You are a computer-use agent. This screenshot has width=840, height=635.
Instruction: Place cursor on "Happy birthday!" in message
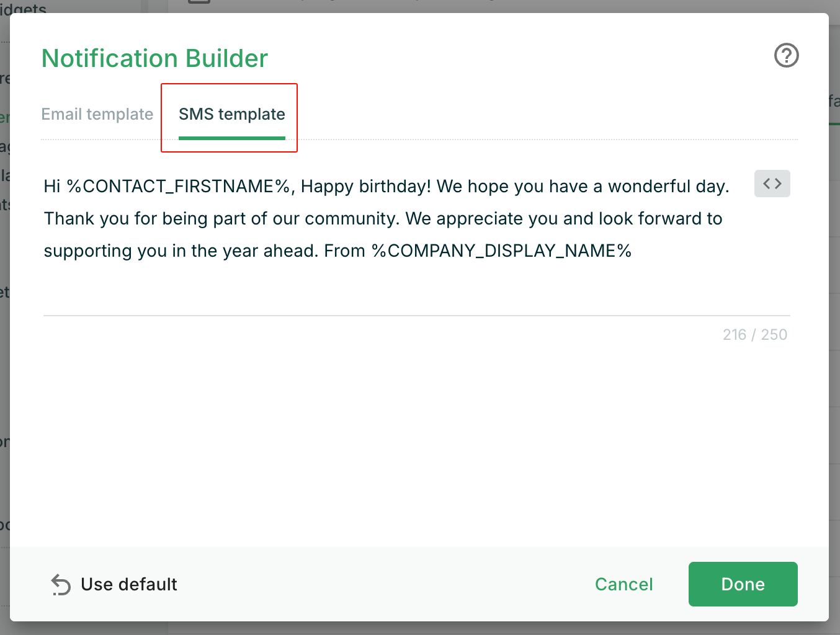[x=365, y=187]
